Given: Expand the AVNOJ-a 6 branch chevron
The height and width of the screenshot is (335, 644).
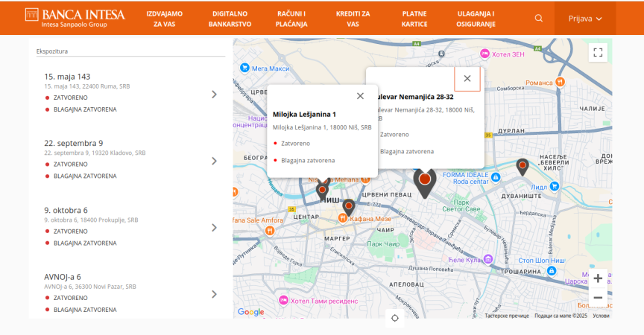Looking at the screenshot, I should (x=214, y=294).
